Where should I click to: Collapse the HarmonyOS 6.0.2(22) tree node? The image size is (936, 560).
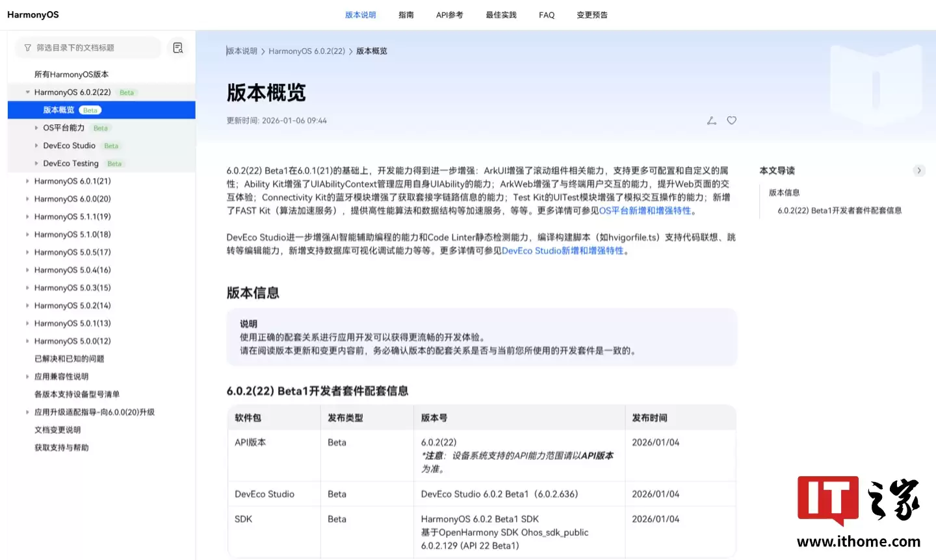click(x=27, y=92)
